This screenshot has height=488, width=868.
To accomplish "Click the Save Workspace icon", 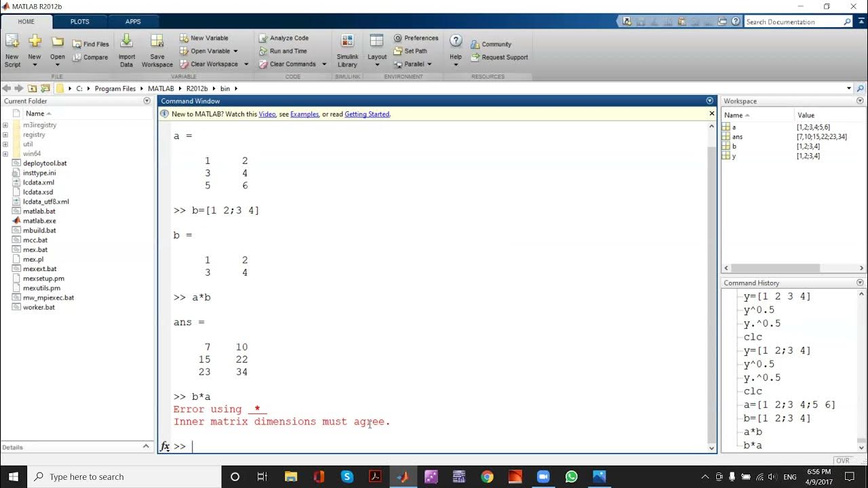I will click(x=157, y=41).
